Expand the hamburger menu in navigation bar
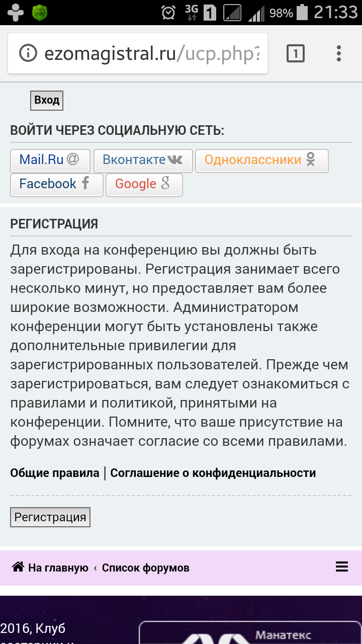Image resolution: width=362 pixels, height=644 pixels. coord(342,568)
